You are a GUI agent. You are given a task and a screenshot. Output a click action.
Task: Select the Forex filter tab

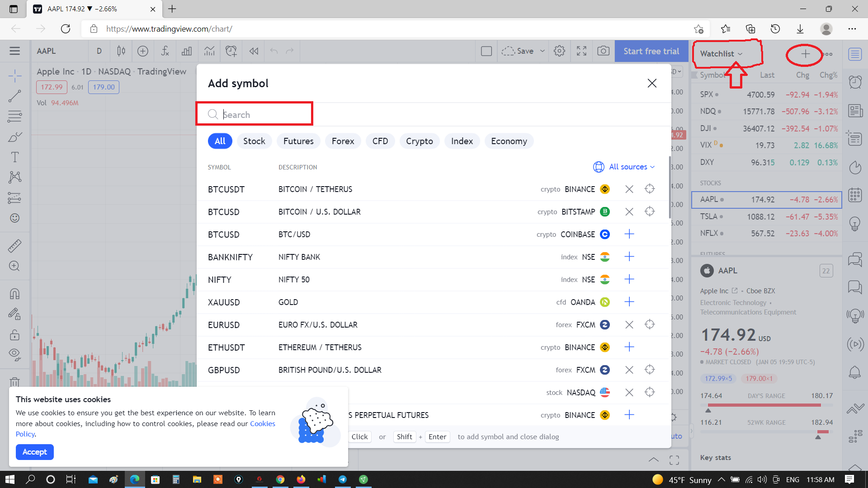tap(343, 141)
